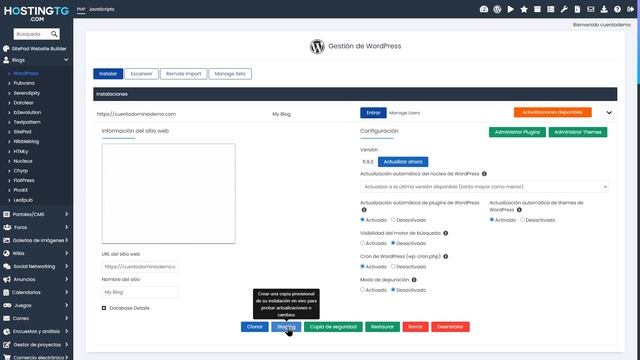
Task: Select the JavaScripts tab in top bar
Action: point(102,9)
